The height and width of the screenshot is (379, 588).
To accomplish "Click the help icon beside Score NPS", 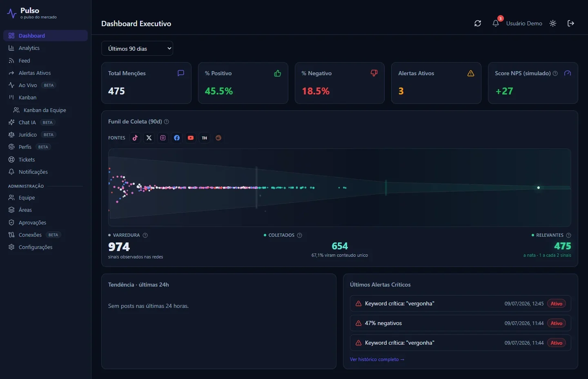I will pyautogui.click(x=555, y=73).
